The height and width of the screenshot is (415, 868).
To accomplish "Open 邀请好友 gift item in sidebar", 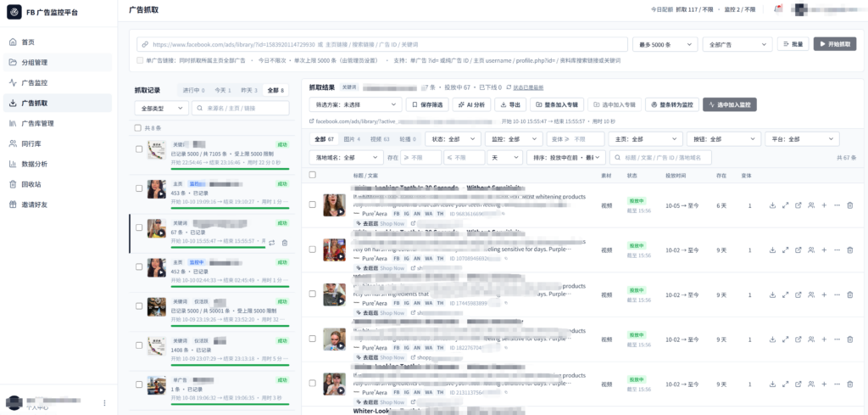I will (x=58, y=205).
